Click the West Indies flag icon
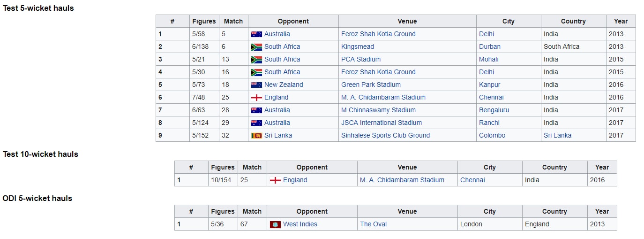 click(275, 224)
